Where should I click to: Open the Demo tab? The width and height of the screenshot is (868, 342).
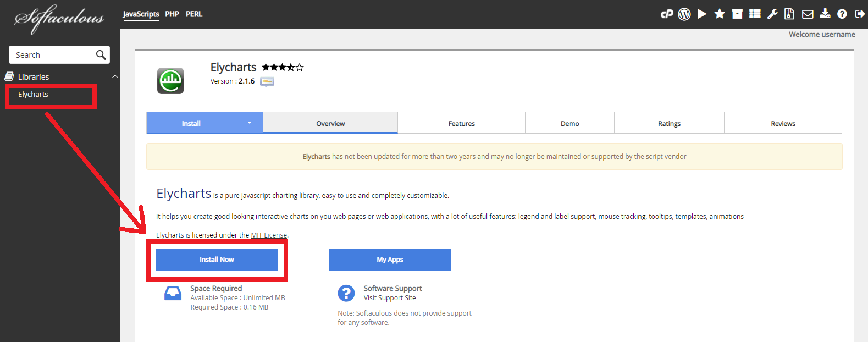[570, 124]
